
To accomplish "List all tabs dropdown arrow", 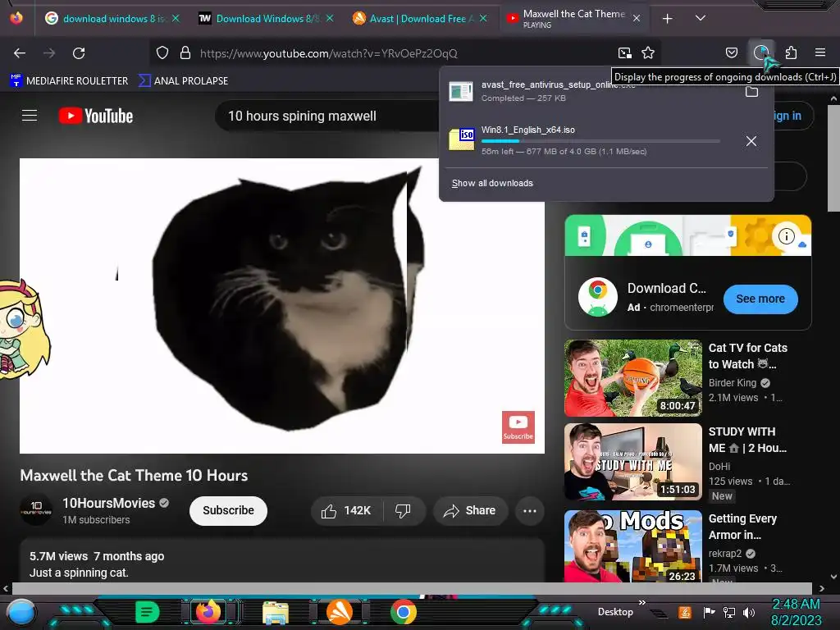I will coord(700,18).
